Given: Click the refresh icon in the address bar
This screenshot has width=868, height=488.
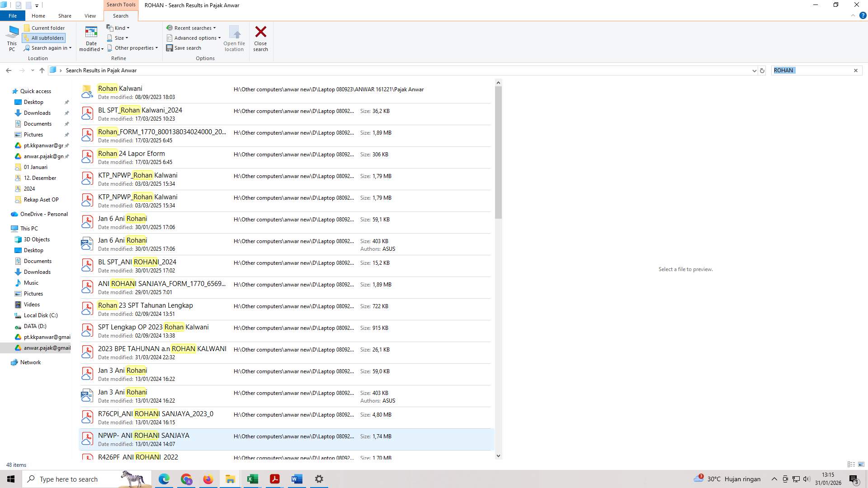Looking at the screenshot, I should (x=762, y=70).
